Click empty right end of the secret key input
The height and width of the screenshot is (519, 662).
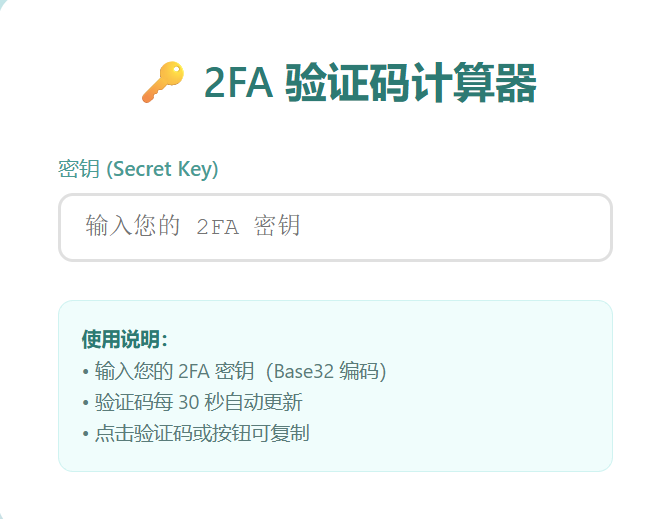coord(560,227)
